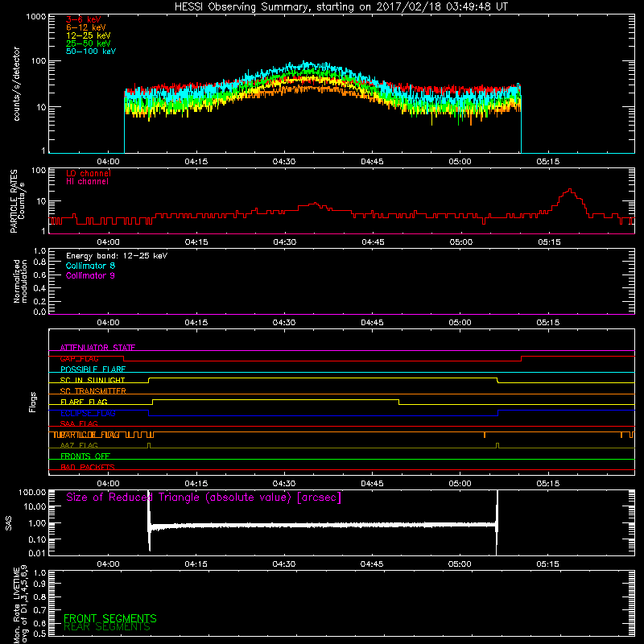Click the ATTENUATOR_STATE flag label

point(97,348)
